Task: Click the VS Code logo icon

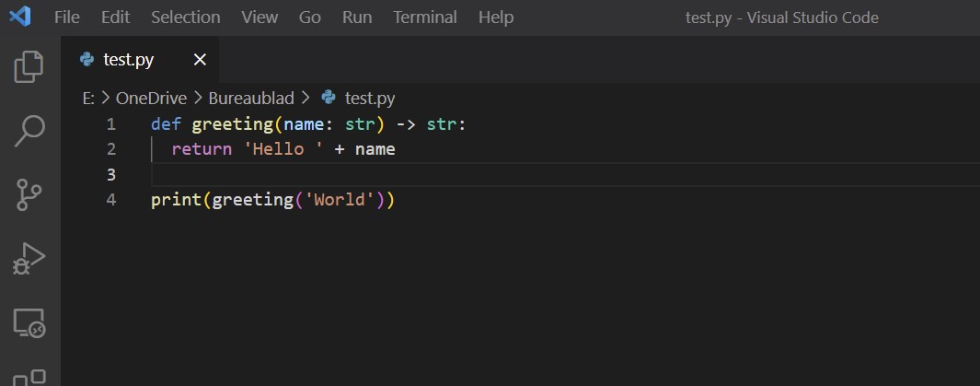Action: click(x=20, y=17)
